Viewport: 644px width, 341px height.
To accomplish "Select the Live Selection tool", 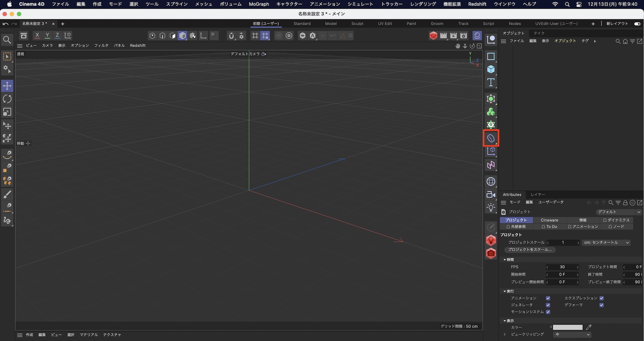I will point(7,56).
